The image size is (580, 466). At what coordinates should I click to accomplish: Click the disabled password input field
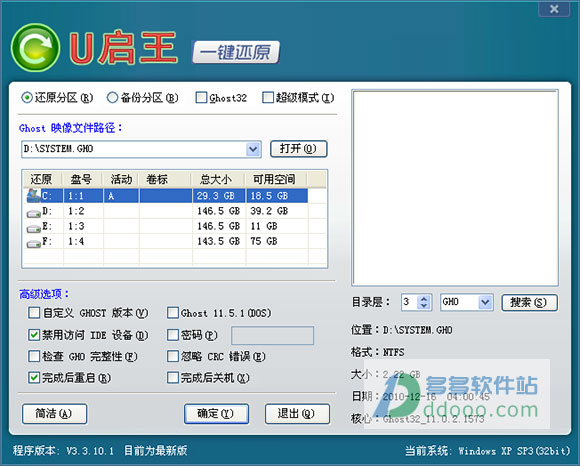[x=272, y=335]
